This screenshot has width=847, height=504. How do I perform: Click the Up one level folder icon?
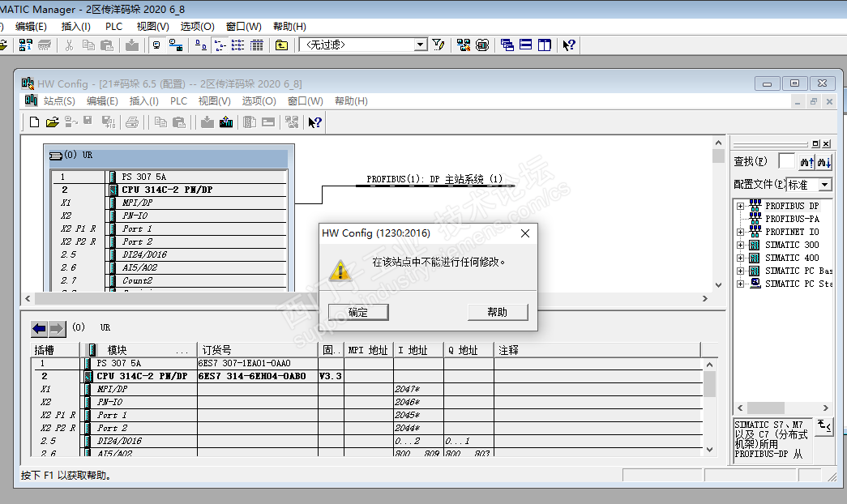281,45
